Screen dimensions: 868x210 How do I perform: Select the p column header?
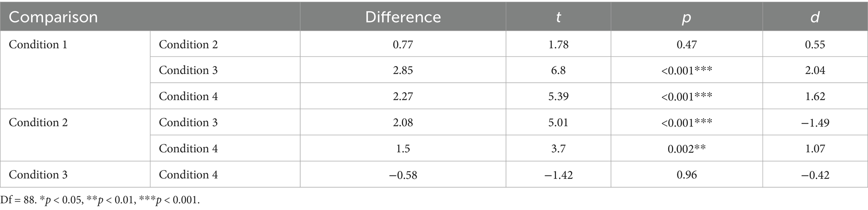pos(687,17)
